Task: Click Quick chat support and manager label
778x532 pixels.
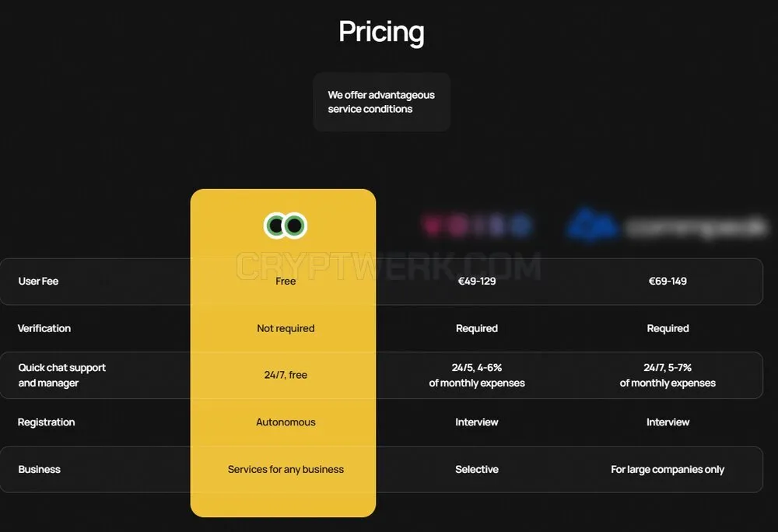Action: (62, 376)
